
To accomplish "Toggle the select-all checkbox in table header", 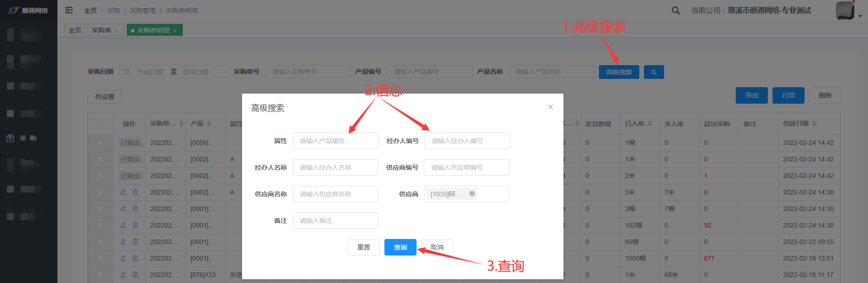I will point(101,124).
